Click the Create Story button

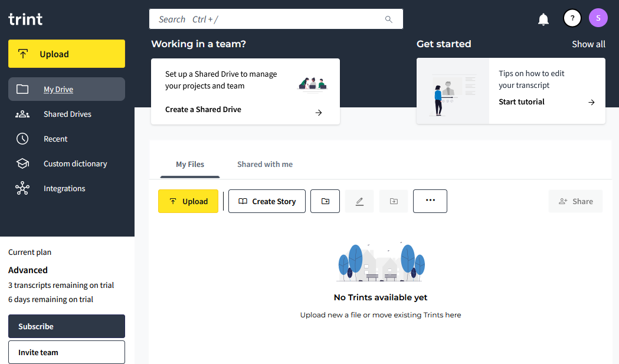coord(267,201)
